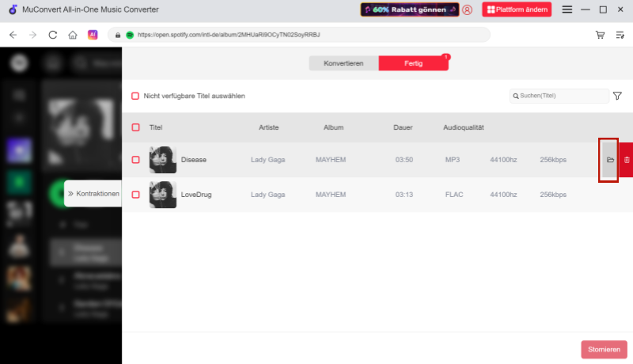Viewport: 633px width, 364px height.
Task: Open the shopping cart icon
Action: [x=600, y=35]
